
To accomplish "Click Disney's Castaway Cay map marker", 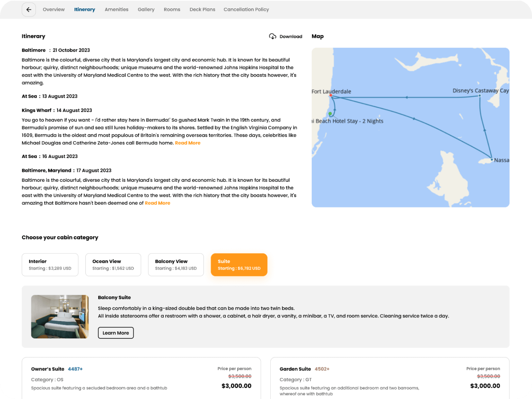I will [479, 96].
